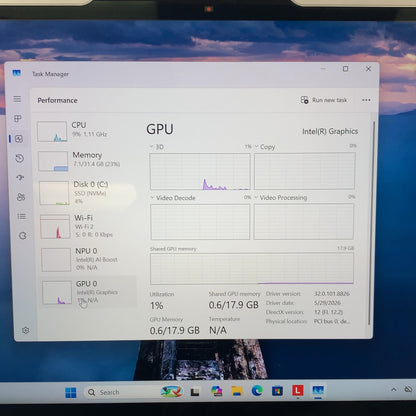The height and width of the screenshot is (416, 416).
Task: Click the Shared GPU memory graph
Action: [252, 269]
